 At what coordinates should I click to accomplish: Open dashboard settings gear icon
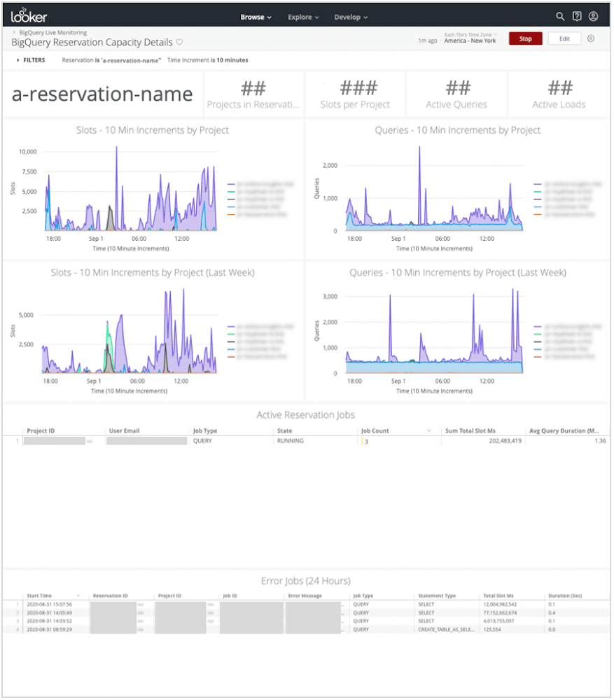591,38
